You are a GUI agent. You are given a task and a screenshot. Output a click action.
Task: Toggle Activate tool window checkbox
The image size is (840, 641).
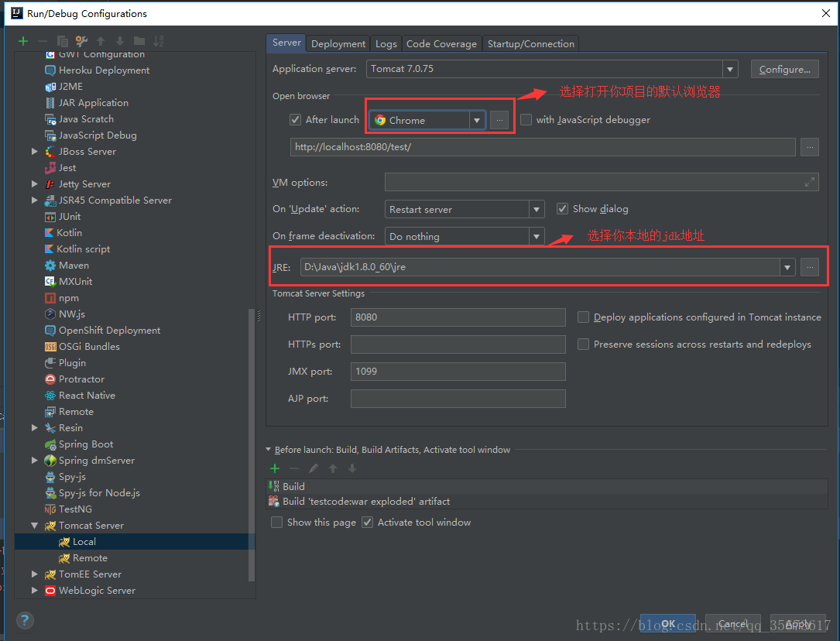(368, 522)
